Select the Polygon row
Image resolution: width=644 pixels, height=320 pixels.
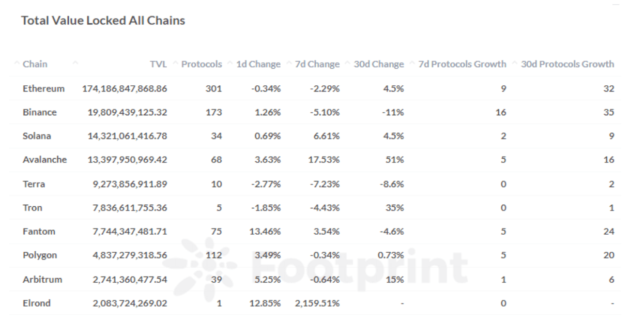pyautogui.click(x=314, y=255)
